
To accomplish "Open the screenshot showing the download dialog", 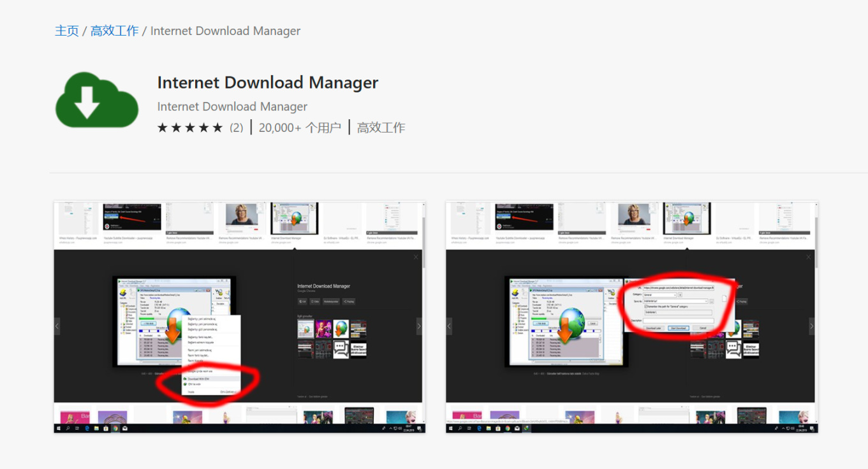I will 631,317.
